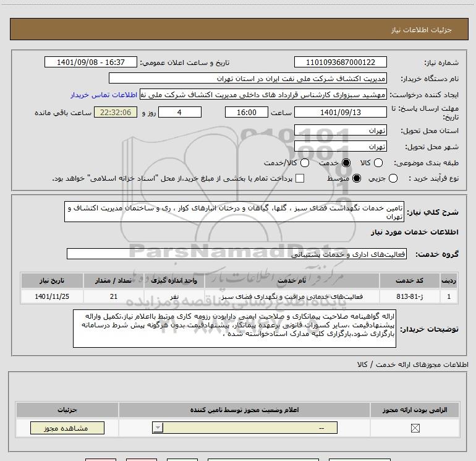Click the deadline time field 16:00
Image resolution: width=476 pixels, height=461 pixels.
click(x=247, y=112)
